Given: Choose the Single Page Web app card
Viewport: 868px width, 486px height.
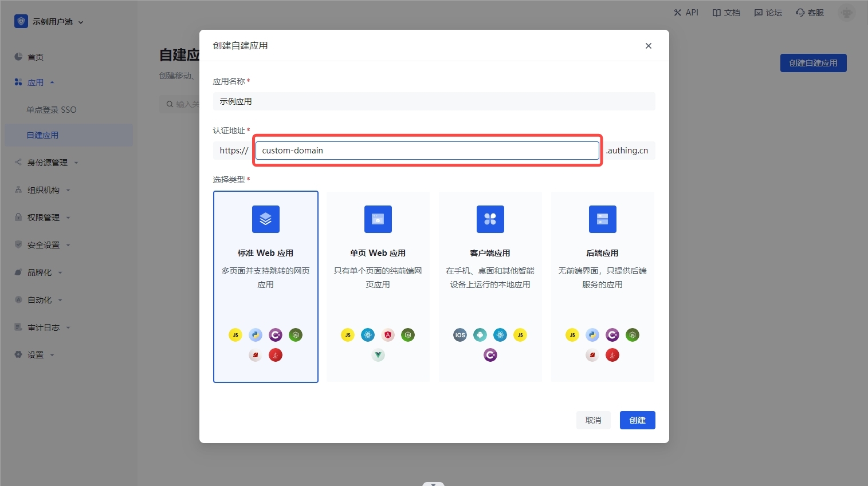Looking at the screenshot, I should click(378, 286).
